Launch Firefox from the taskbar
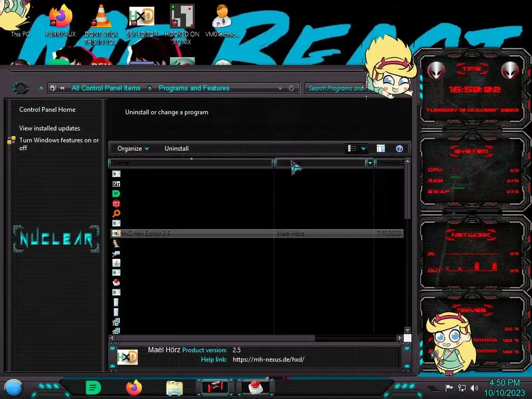This screenshot has height=399, width=532. coord(134,388)
